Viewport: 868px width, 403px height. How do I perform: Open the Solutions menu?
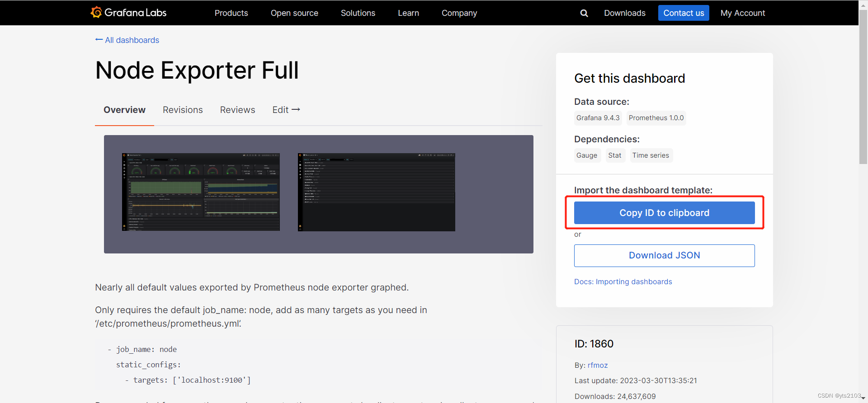pos(358,13)
